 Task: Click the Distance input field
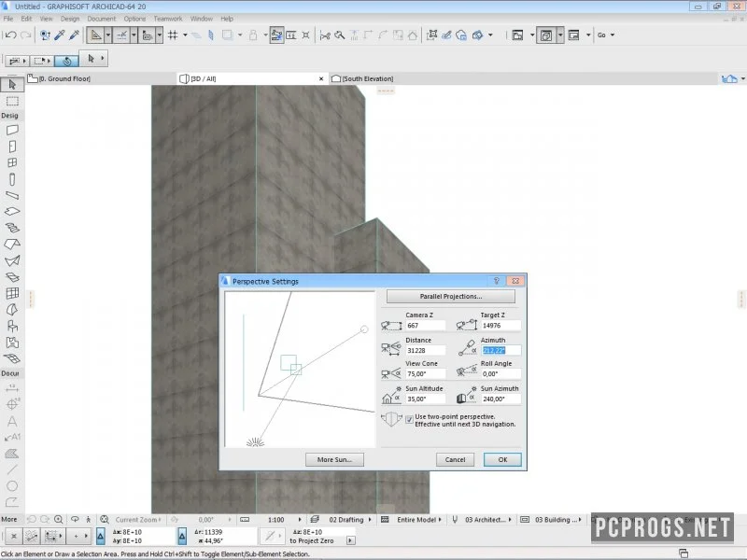pos(426,350)
